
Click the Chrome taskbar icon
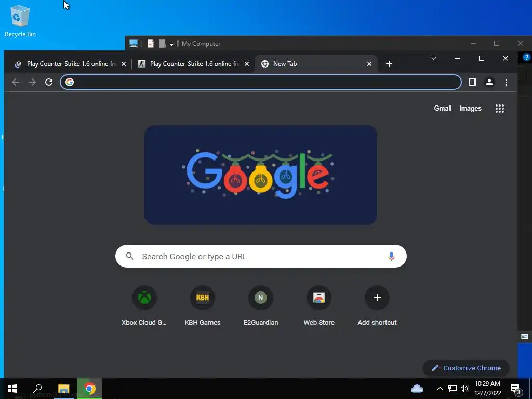(x=89, y=389)
